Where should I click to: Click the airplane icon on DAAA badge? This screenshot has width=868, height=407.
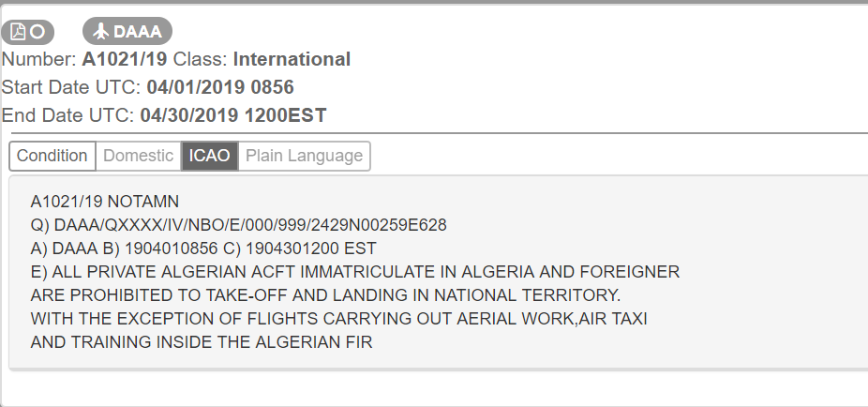(x=101, y=32)
